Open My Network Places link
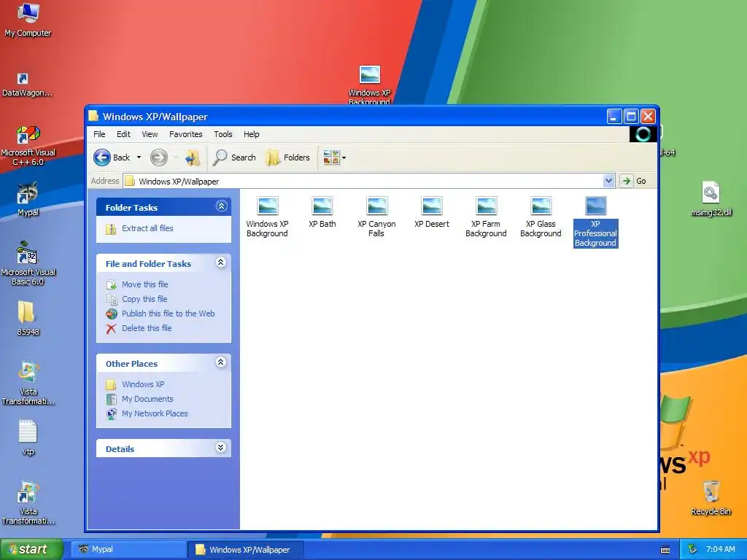Viewport: 747px width, 560px height. (x=155, y=414)
